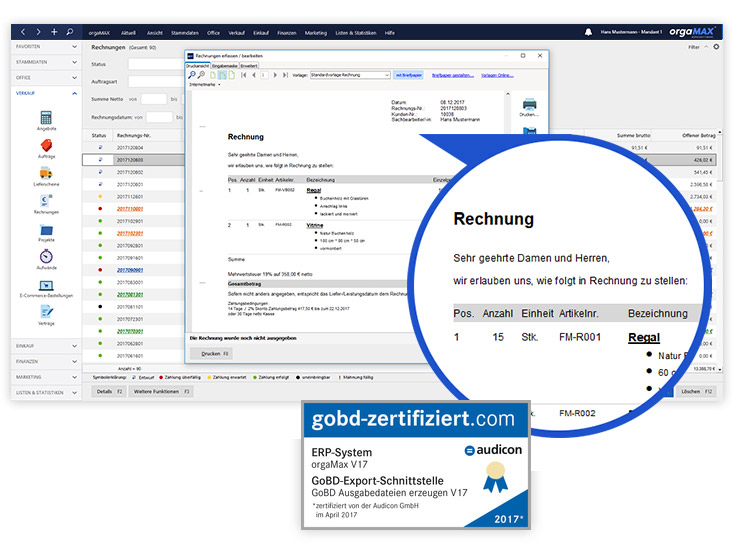
Task: Switch to the Erweitert tab
Action: pyautogui.click(x=249, y=66)
